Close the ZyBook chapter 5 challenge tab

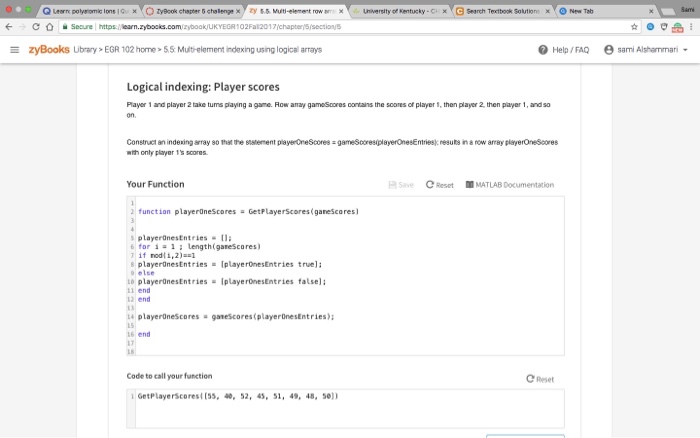238,11
